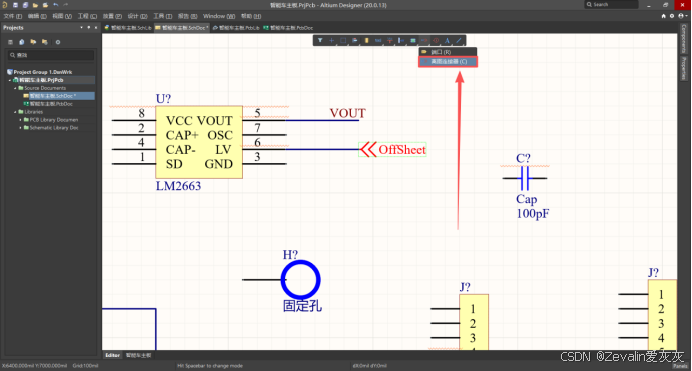Choose the Off Sheet Connector (C) entry

coord(448,61)
